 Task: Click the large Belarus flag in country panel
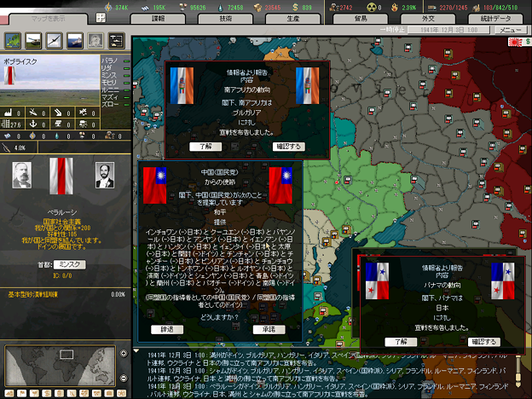[x=61, y=176]
